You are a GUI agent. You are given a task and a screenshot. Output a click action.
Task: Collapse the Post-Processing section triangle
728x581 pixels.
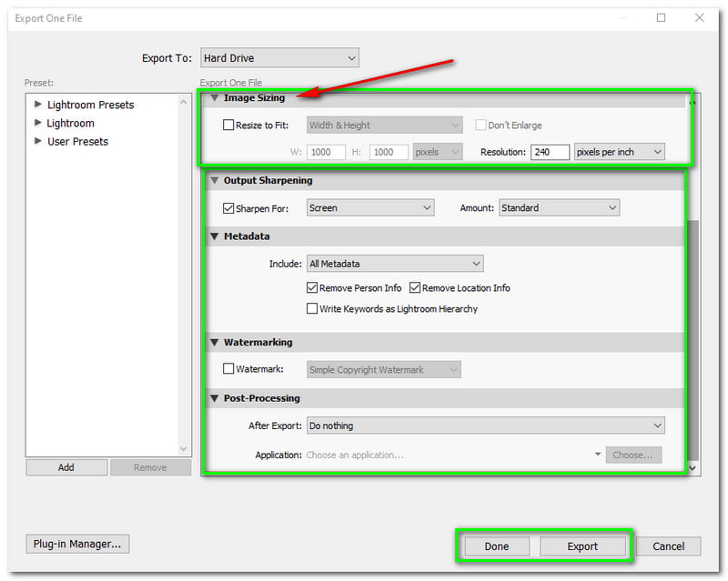pyautogui.click(x=215, y=398)
